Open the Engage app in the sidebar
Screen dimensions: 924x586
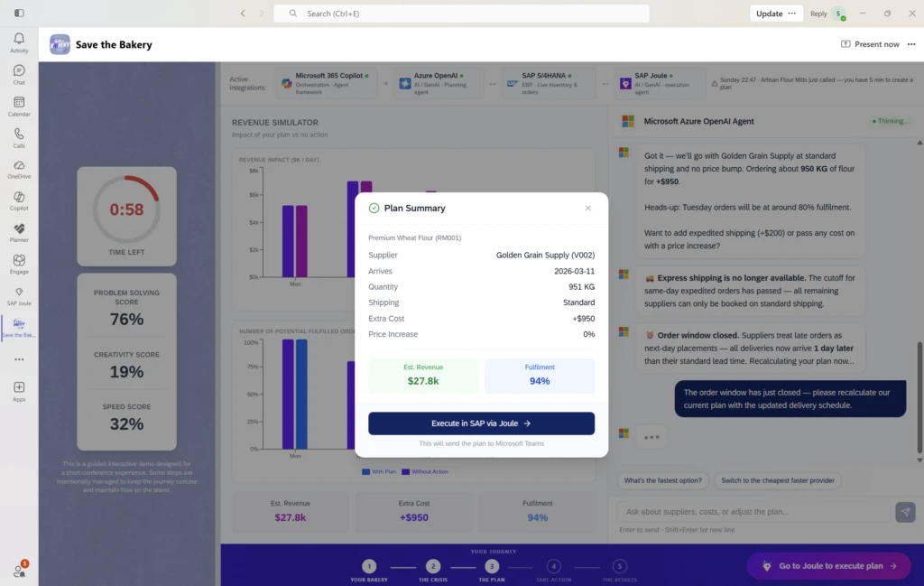click(19, 265)
